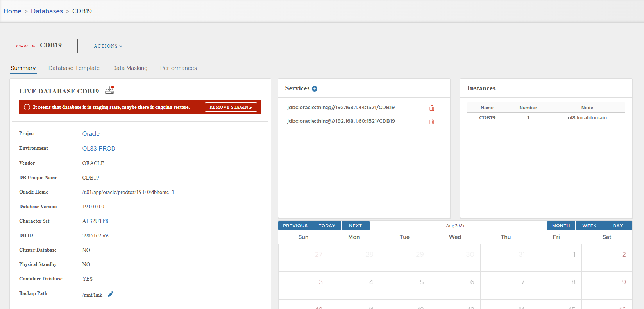This screenshot has width=644, height=309.
Task: Edit the Backup Path with pencil icon
Action: [x=111, y=295]
